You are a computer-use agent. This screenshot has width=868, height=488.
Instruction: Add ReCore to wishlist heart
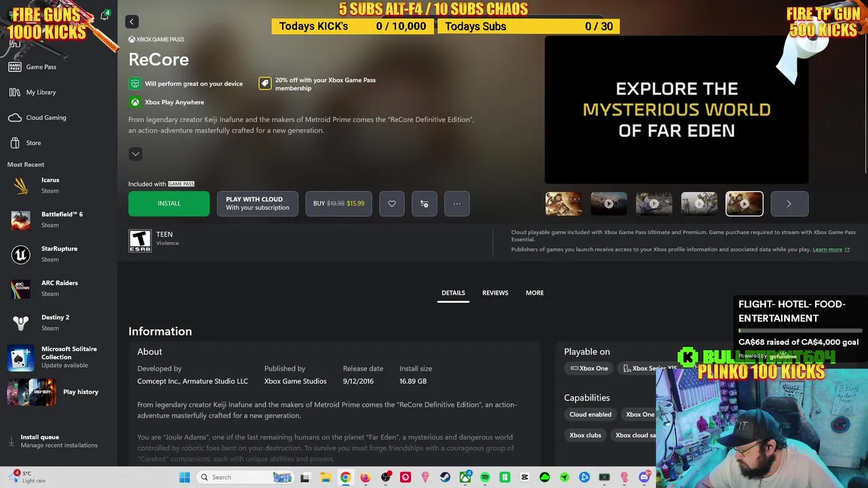pyautogui.click(x=392, y=203)
